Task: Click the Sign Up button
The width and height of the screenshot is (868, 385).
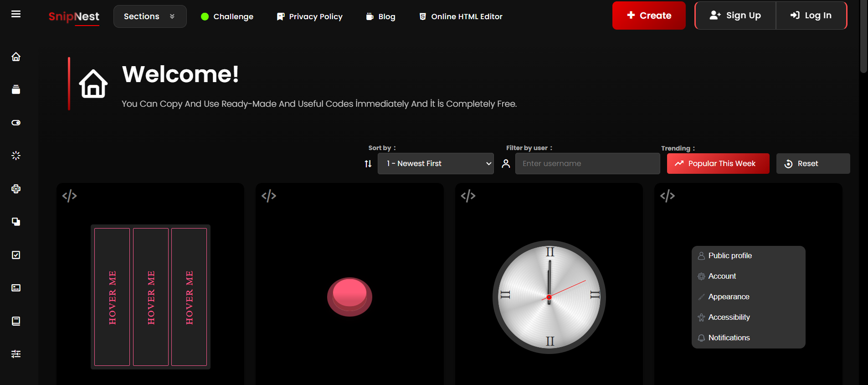Action: click(735, 16)
